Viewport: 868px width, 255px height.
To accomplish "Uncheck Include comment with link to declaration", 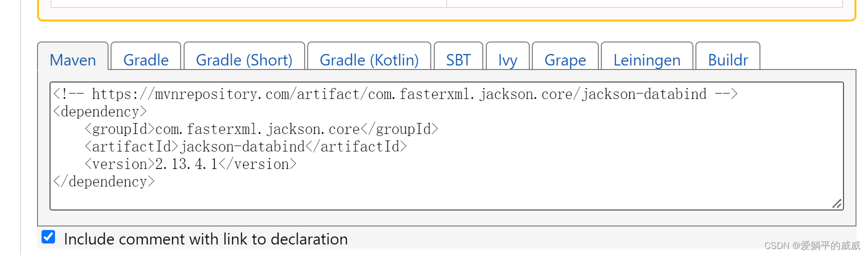I will [x=49, y=237].
